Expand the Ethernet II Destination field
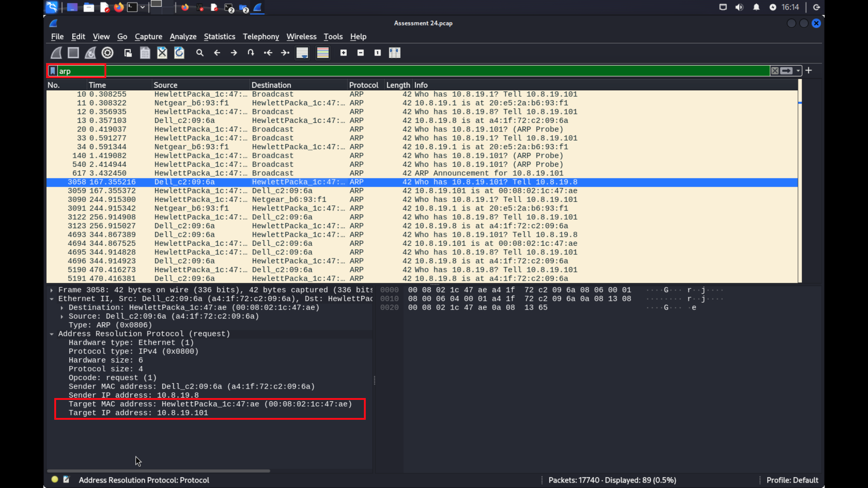Screen dimensions: 868x488 click(62, 307)
